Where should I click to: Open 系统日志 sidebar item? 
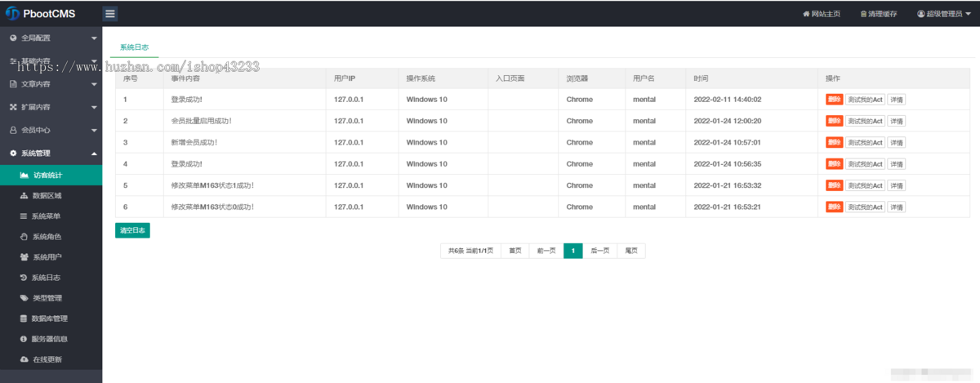pyautogui.click(x=51, y=278)
